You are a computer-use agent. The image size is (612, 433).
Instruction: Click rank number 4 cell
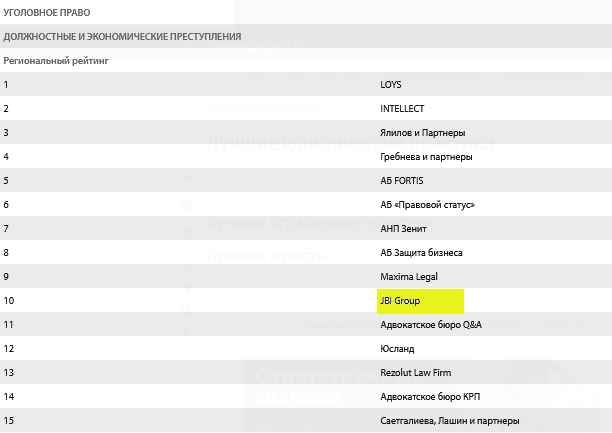[6, 157]
